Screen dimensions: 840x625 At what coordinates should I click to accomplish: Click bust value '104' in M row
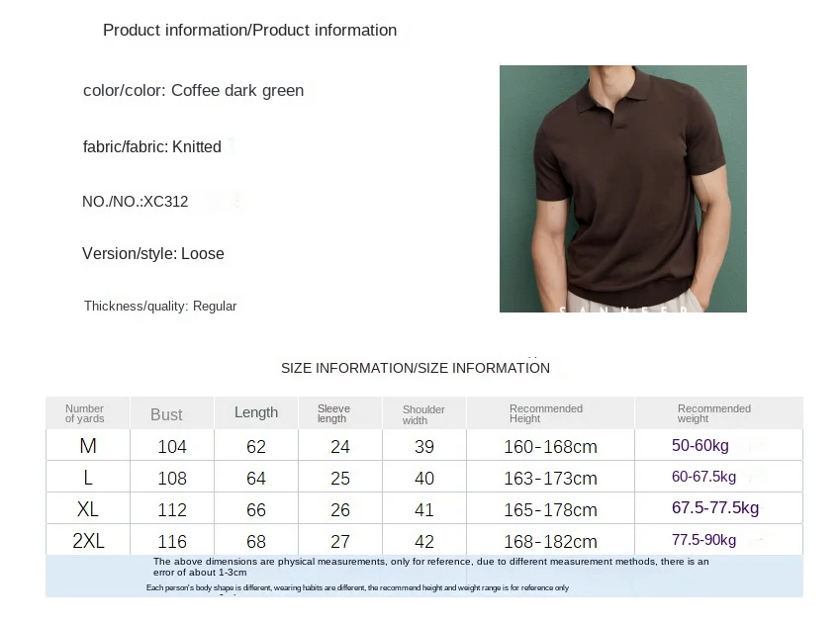(172, 447)
